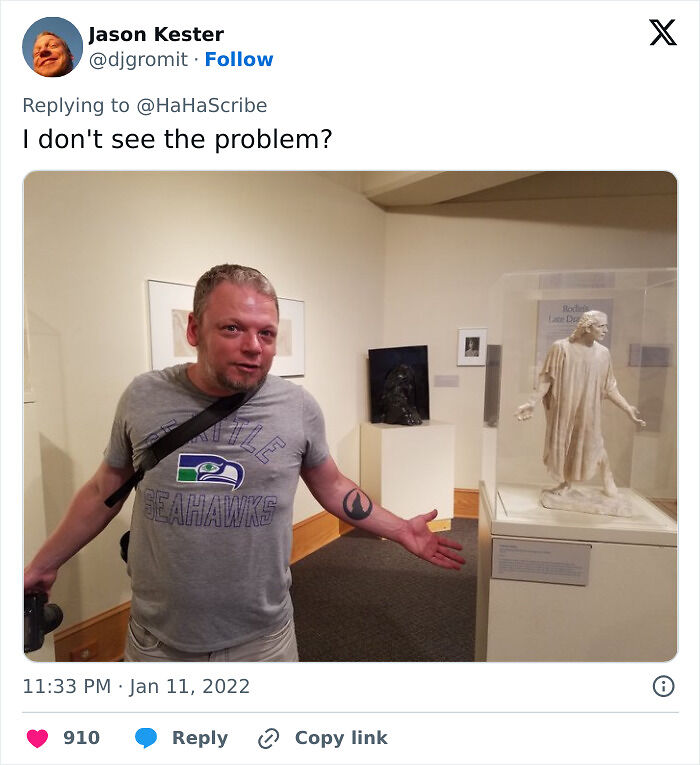Open the Jason Kester display name link

click(x=156, y=34)
